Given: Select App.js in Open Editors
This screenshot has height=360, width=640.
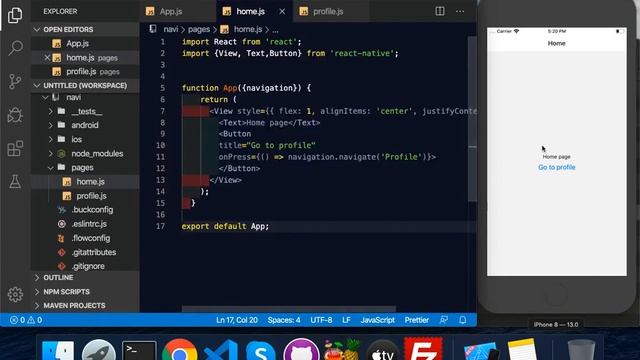Looking at the screenshot, I should click(x=85, y=43).
